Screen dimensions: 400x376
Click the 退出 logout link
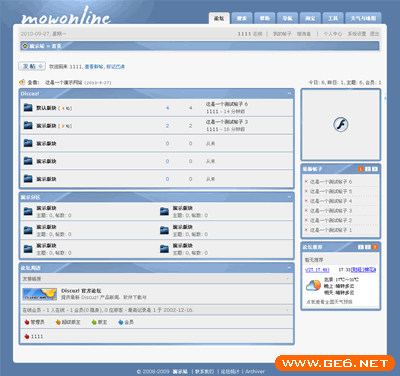[x=374, y=34]
